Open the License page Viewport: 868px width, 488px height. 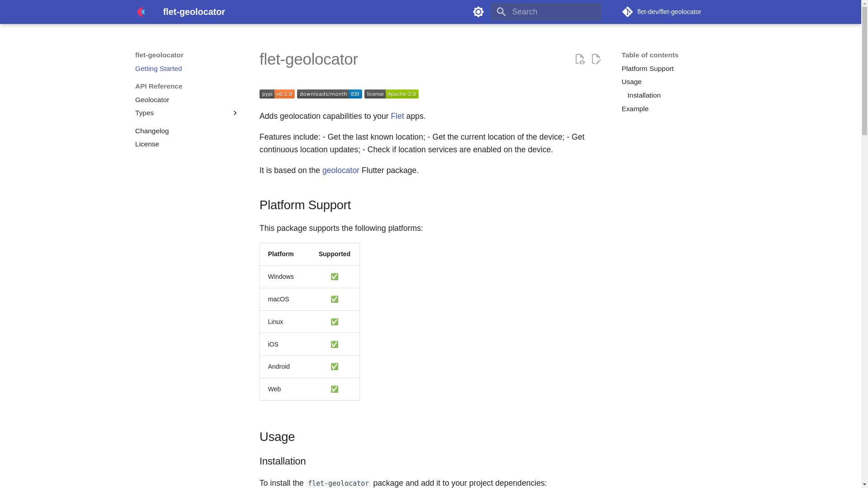click(x=147, y=144)
